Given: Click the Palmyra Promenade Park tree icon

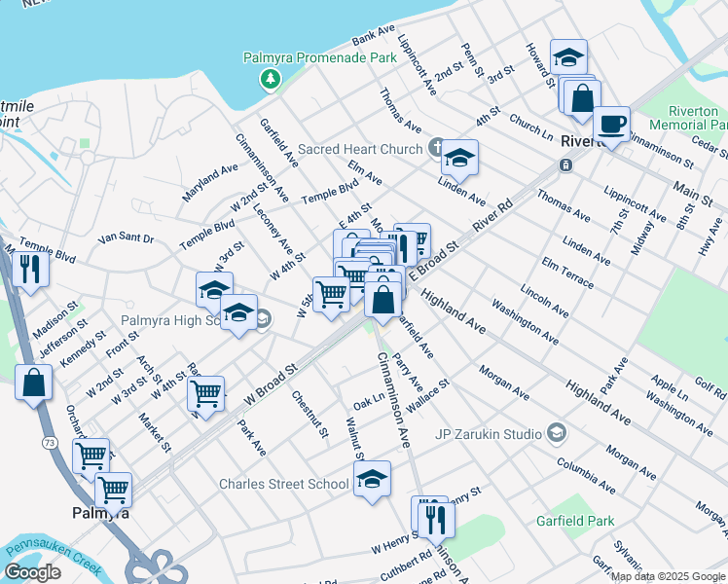Looking at the screenshot, I should (271, 79).
